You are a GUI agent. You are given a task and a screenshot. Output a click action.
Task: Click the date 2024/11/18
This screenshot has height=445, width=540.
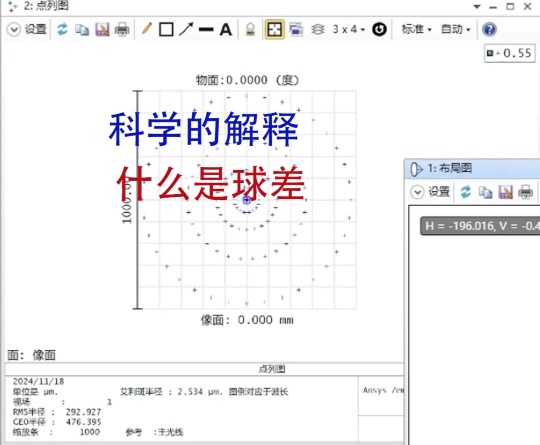(x=38, y=382)
